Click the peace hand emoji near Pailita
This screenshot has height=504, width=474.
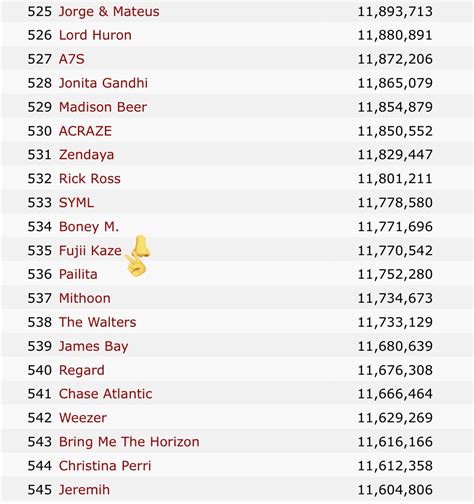(x=136, y=266)
